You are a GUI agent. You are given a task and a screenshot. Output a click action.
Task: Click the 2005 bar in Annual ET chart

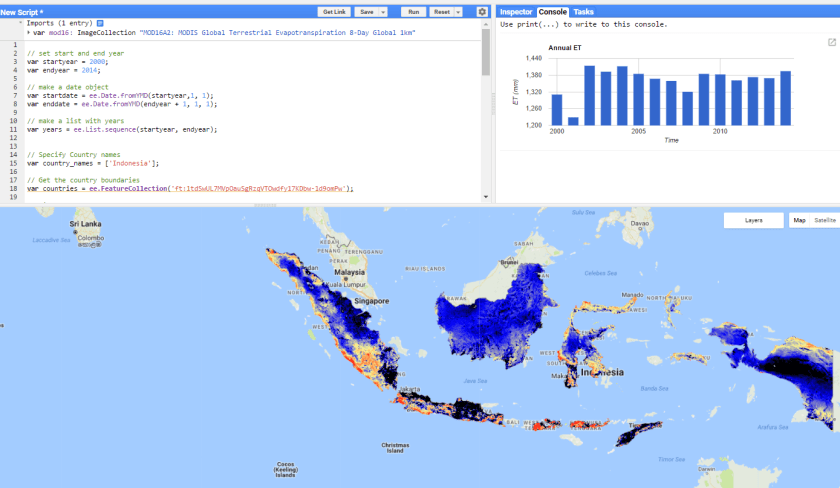(638, 99)
